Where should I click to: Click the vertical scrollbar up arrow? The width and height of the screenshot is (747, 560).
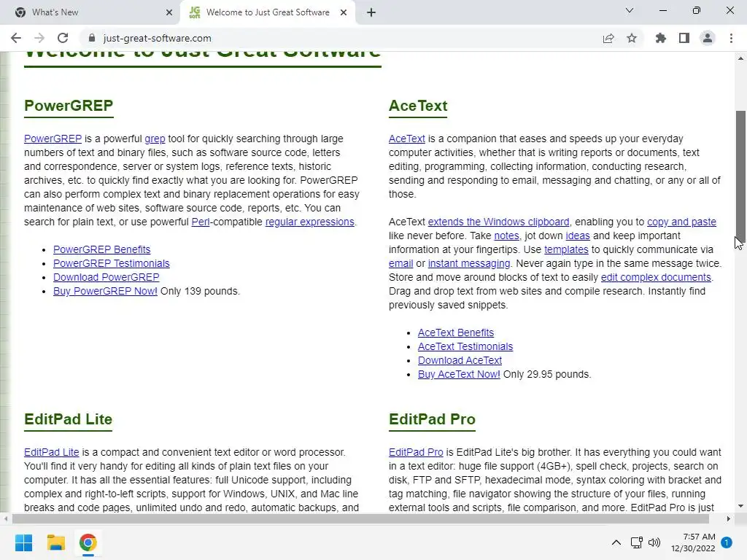point(740,58)
